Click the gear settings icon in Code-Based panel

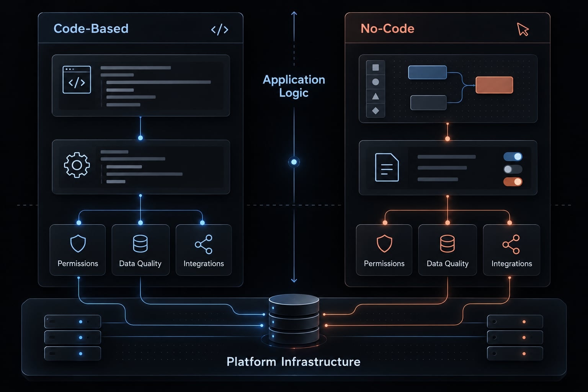tap(77, 165)
